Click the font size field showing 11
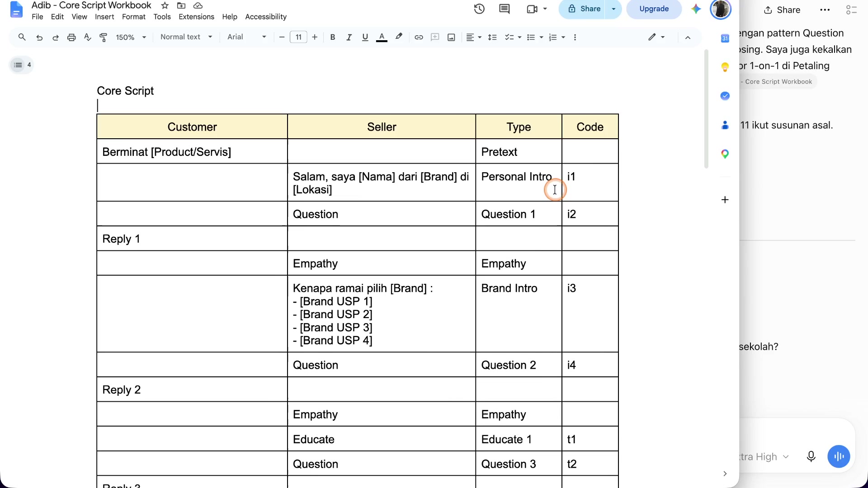 (298, 37)
